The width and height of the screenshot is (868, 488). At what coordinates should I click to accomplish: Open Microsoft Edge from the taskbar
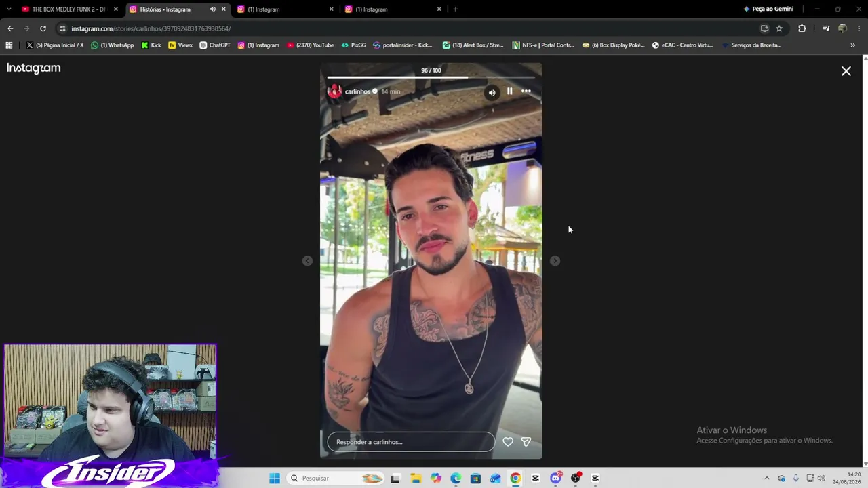(456, 479)
